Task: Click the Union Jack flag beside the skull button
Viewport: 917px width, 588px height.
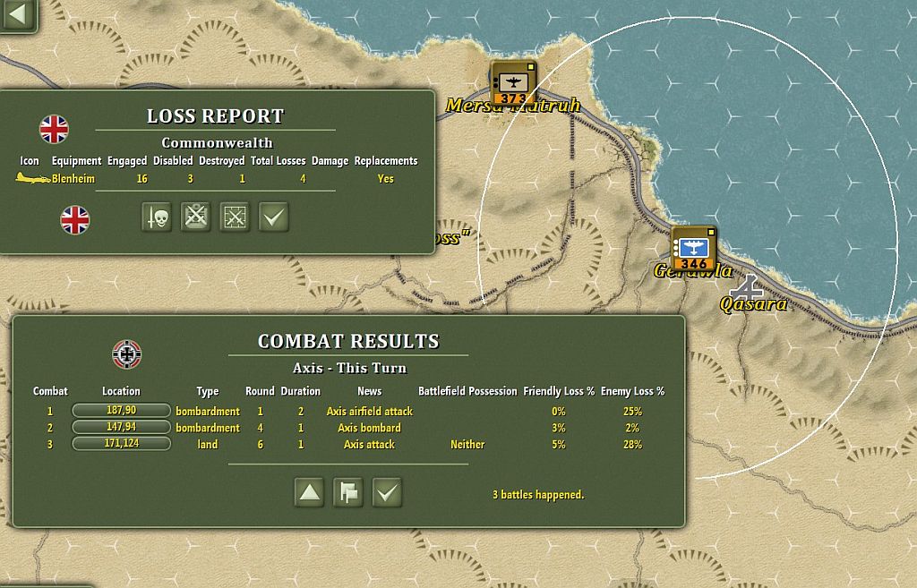Action: [75, 220]
